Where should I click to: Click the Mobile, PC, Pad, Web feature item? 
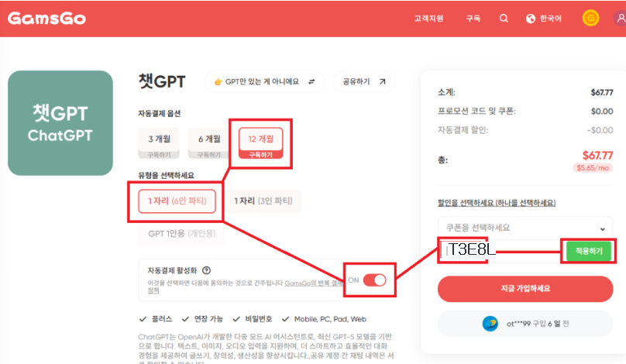coord(324,319)
